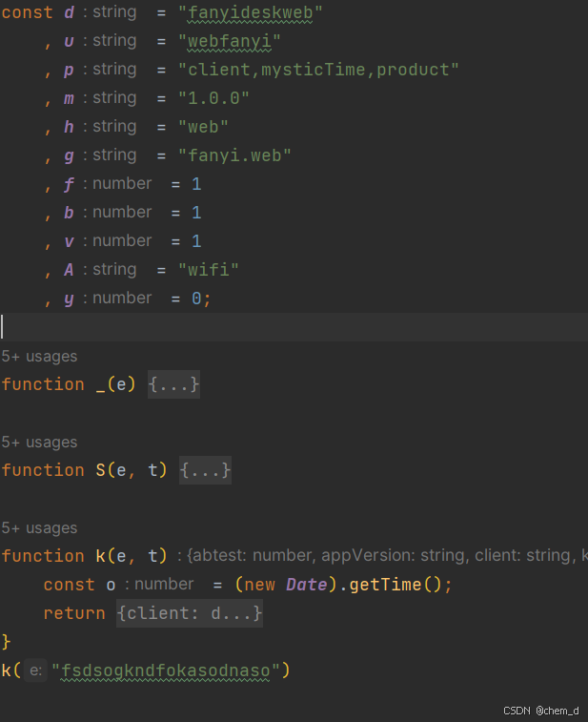Expand the folded return object {client: d...}
Screen dimensions: 588x722
[190, 613]
